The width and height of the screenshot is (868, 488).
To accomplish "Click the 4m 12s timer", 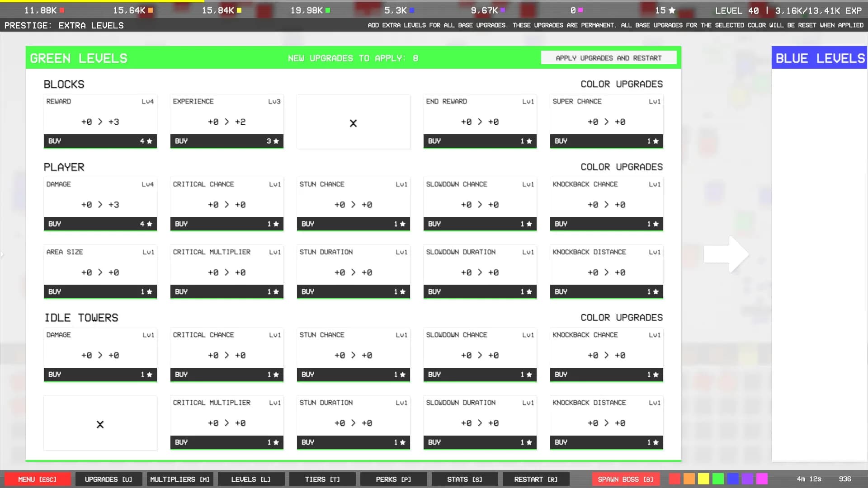I will pyautogui.click(x=809, y=479).
